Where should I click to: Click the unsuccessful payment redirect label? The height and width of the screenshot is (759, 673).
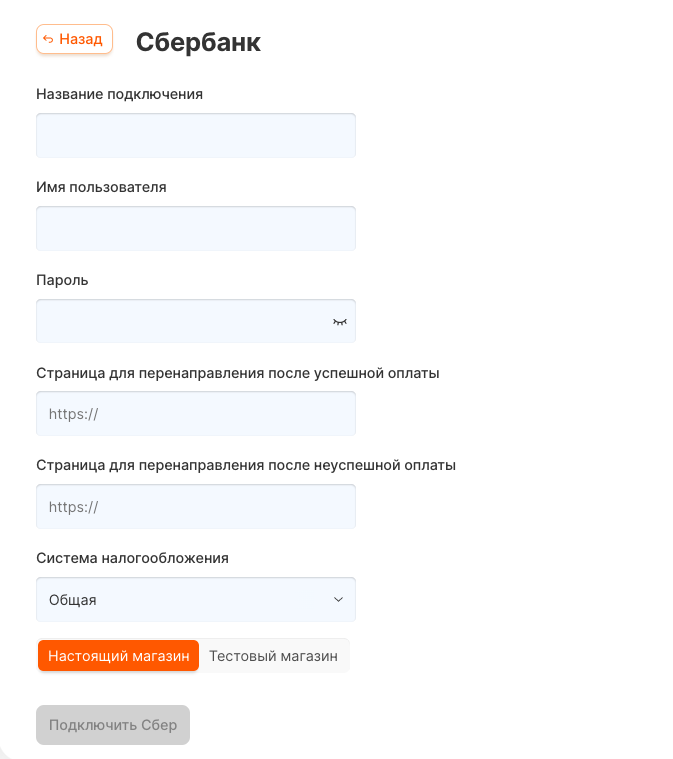click(x=246, y=466)
